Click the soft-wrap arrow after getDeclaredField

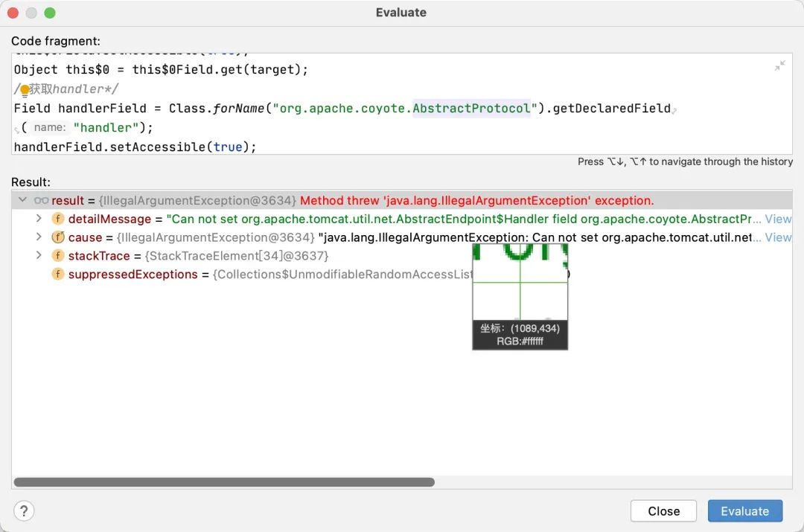674,109
